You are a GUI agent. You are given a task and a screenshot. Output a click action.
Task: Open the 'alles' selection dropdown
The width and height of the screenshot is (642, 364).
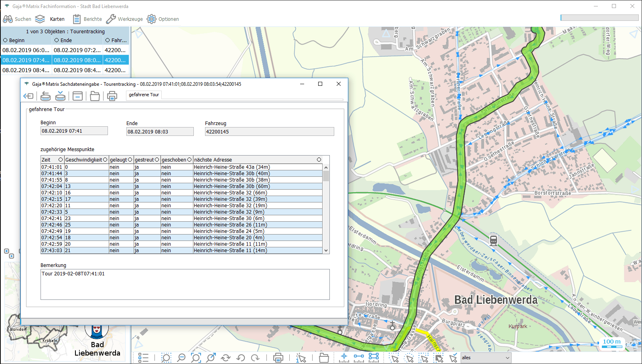486,358
